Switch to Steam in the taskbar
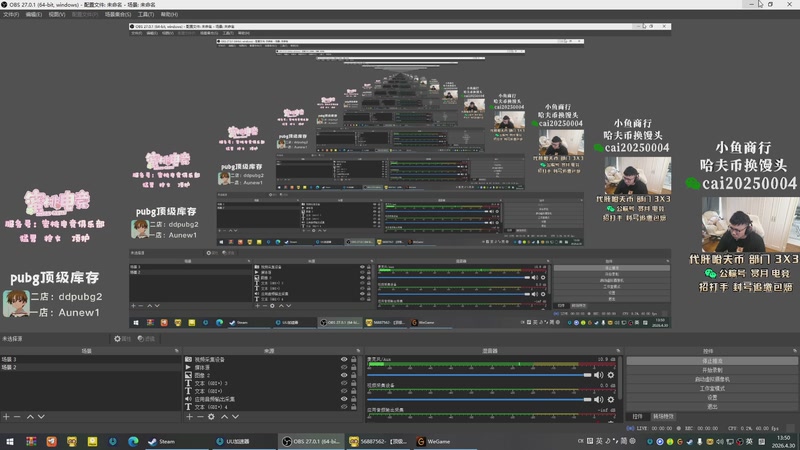This screenshot has height=450, width=800. pyautogui.click(x=176, y=441)
